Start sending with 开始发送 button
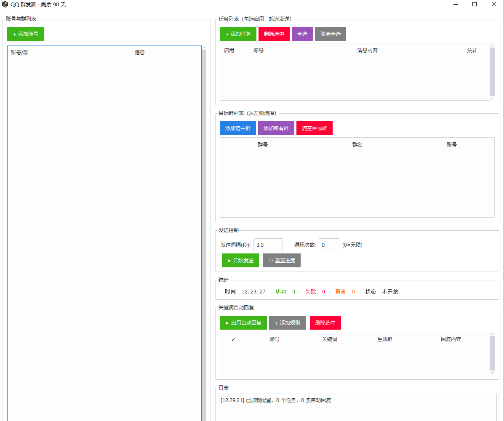This screenshot has height=421, width=504. coord(240,261)
